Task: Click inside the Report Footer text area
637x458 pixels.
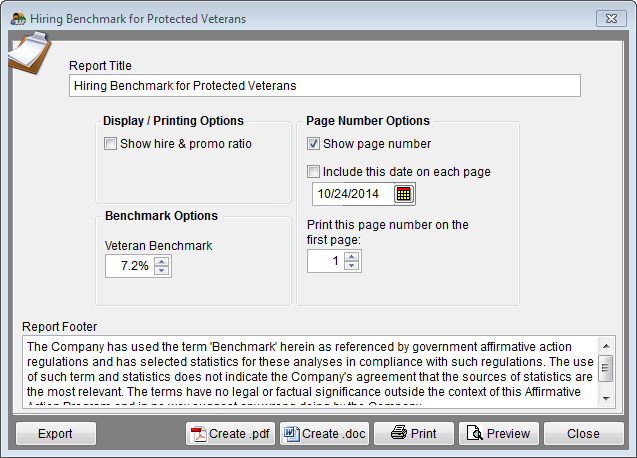Action: [x=311, y=372]
